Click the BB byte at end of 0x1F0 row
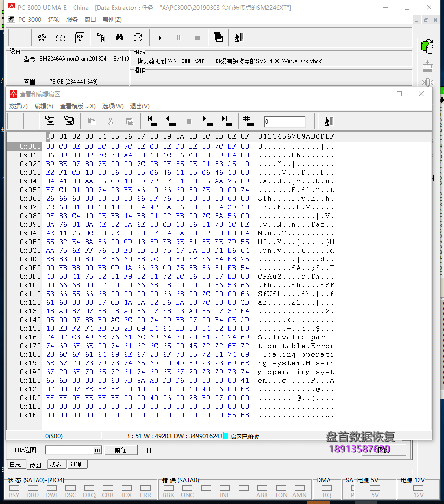This screenshot has width=444, height=504. pos(245,415)
